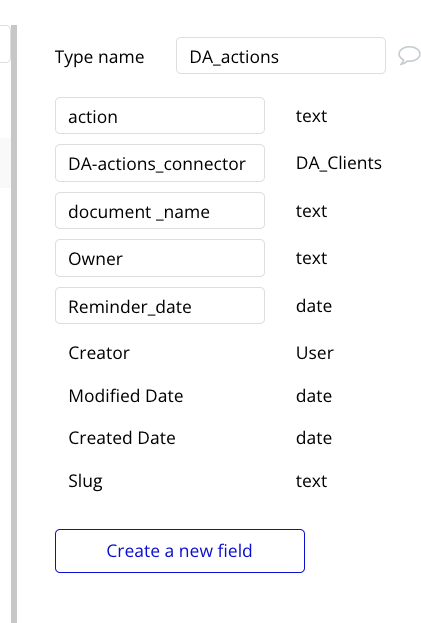Click the vertical gray scrollbar on left edge
Screen dimensions: 421x623
point(14,324)
